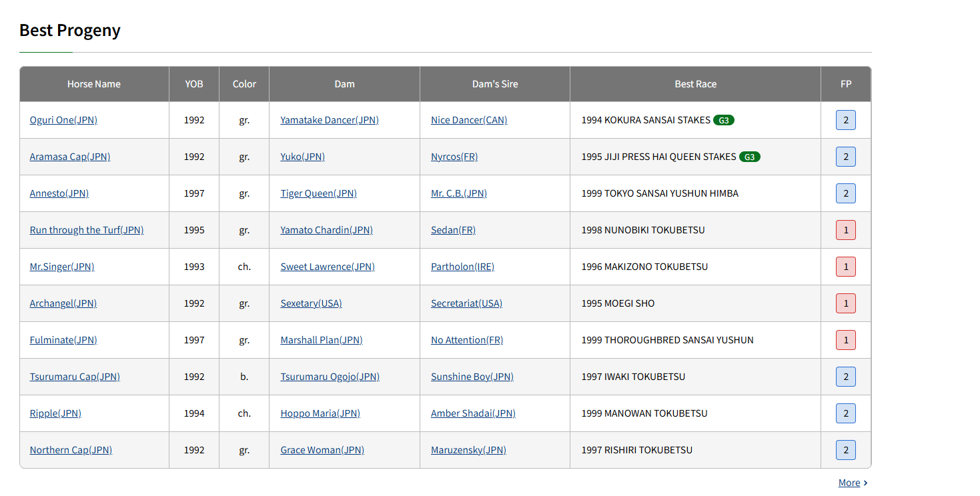Click the Best Race column header
Viewport: 980px width, 496px height.
(x=696, y=84)
